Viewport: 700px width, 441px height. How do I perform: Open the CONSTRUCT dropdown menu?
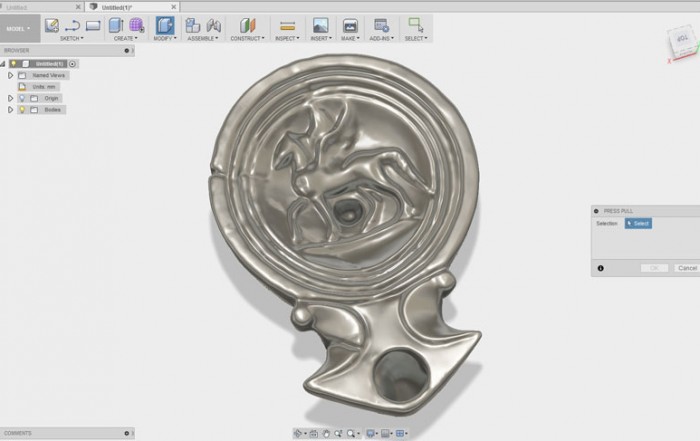pyautogui.click(x=247, y=39)
